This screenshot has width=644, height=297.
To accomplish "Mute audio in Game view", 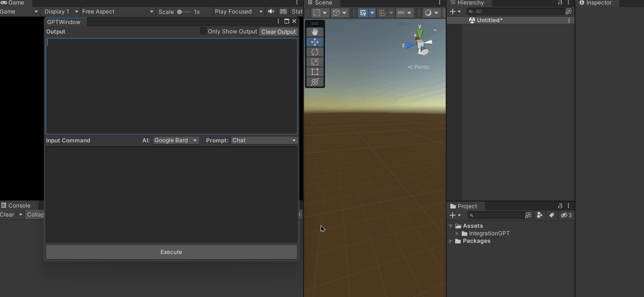I will pos(271,11).
